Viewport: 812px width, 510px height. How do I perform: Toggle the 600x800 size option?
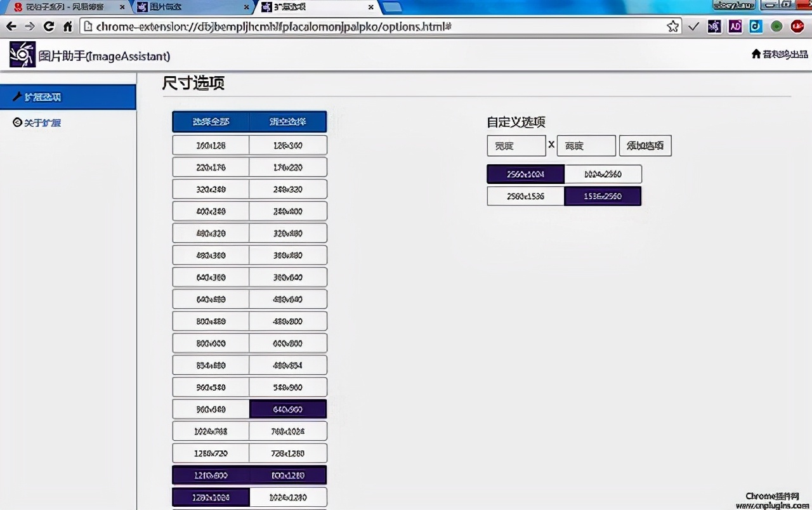[x=288, y=343]
